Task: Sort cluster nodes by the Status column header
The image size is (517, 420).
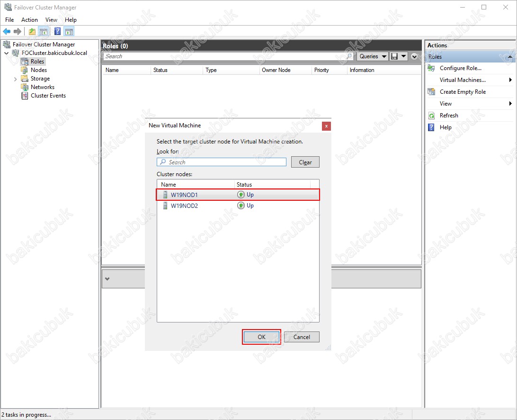Action: point(272,185)
